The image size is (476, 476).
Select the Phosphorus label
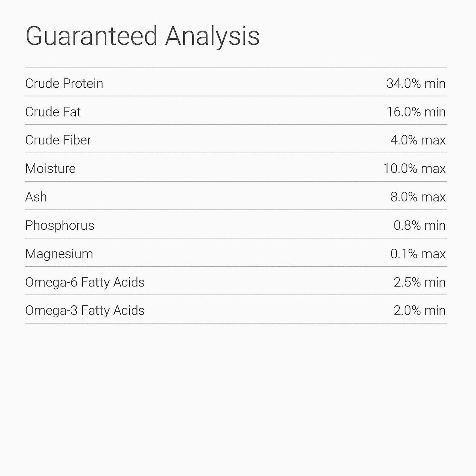coord(59,225)
